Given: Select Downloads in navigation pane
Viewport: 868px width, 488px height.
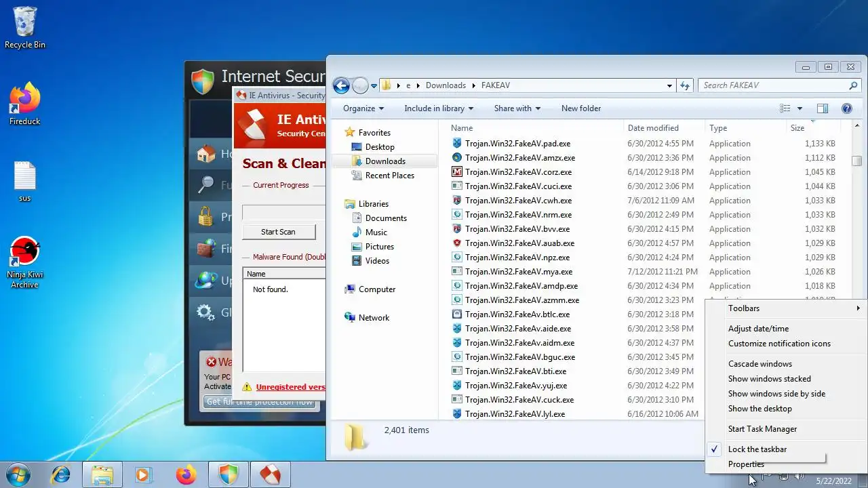Looking at the screenshot, I should [385, 161].
